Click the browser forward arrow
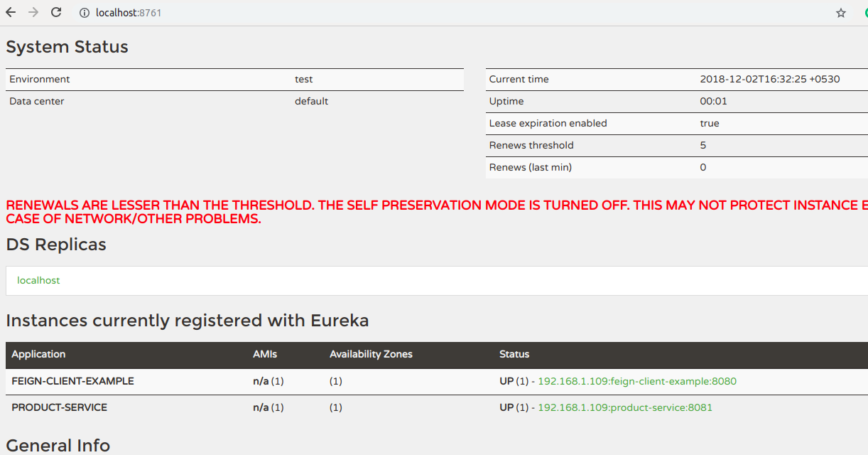The height and width of the screenshot is (455, 868). 33,13
